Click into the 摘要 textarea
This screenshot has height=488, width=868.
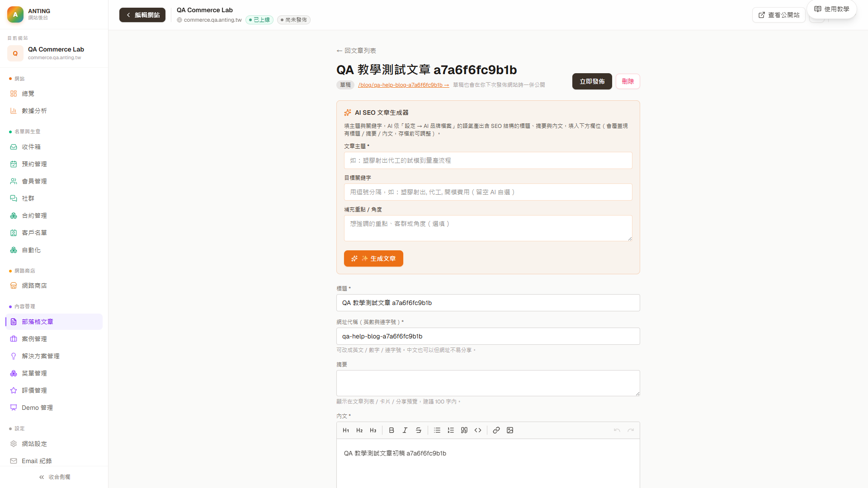coord(488,383)
